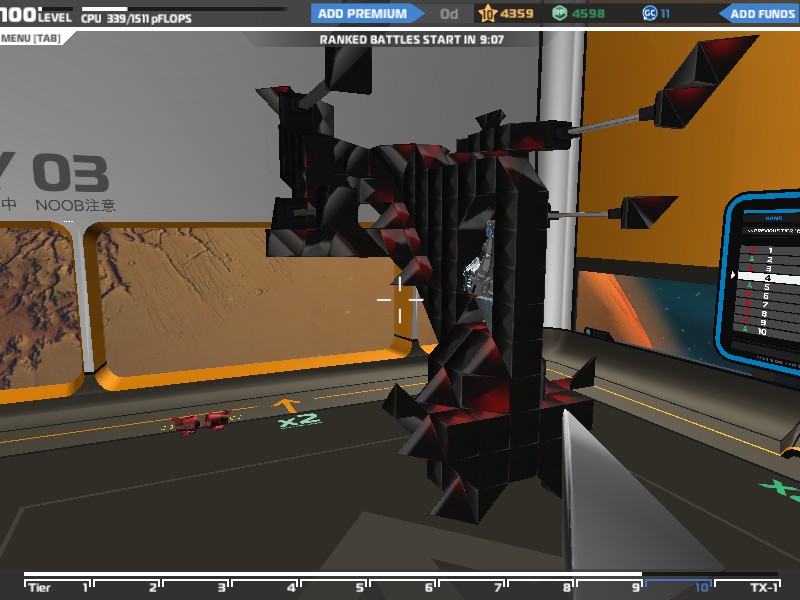The height and width of the screenshot is (600, 800).
Task: Select rank row 6 on leaderboard
Action: point(768,296)
